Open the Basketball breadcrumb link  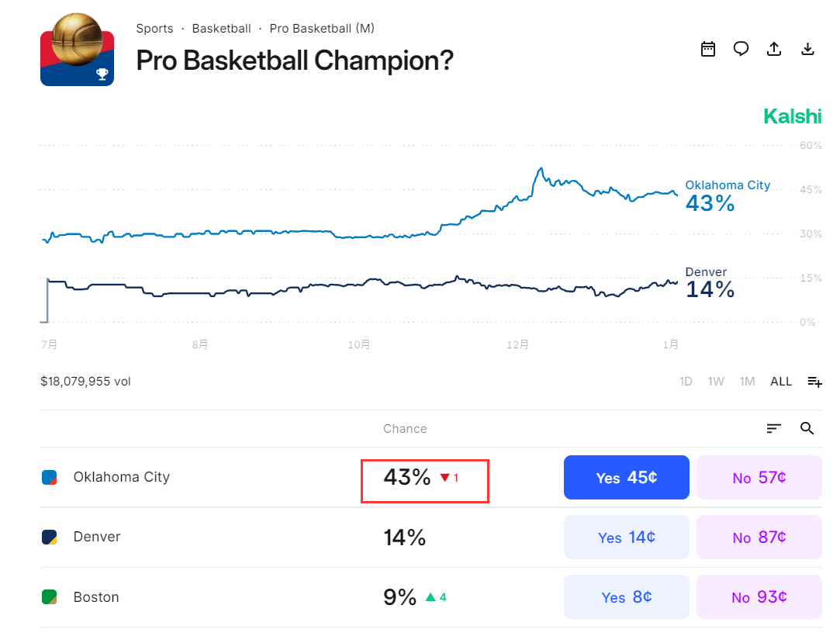[221, 29]
